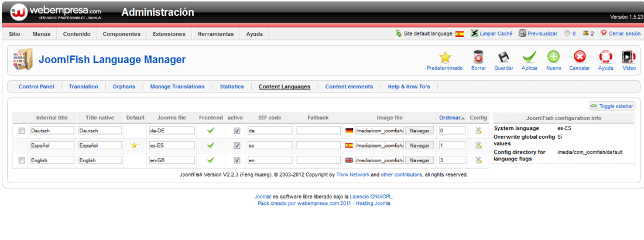Open the Herramientas menu

215,34
